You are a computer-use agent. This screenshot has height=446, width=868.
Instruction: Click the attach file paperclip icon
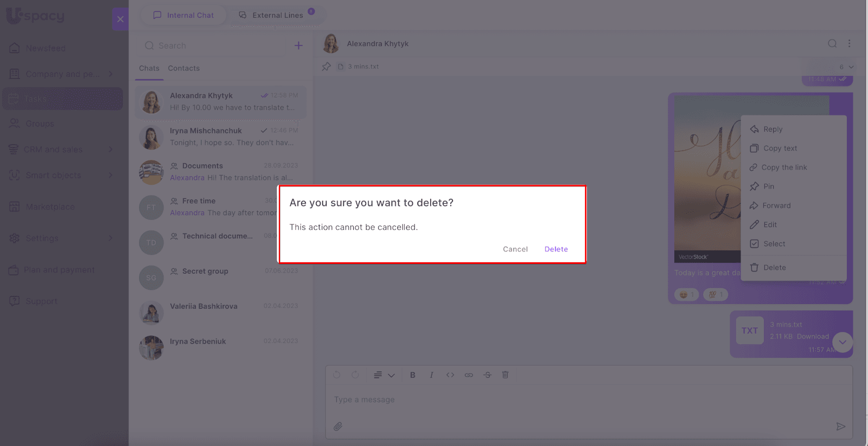point(338,426)
